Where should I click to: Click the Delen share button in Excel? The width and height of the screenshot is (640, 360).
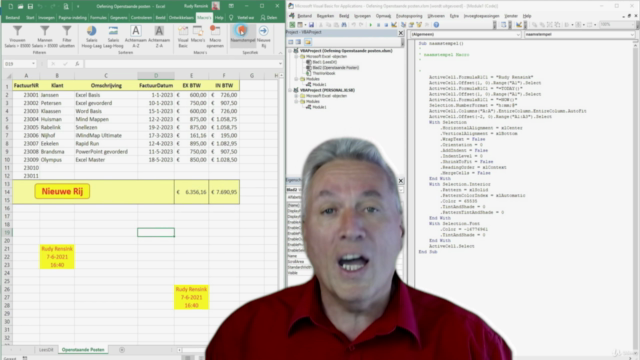[x=269, y=18]
